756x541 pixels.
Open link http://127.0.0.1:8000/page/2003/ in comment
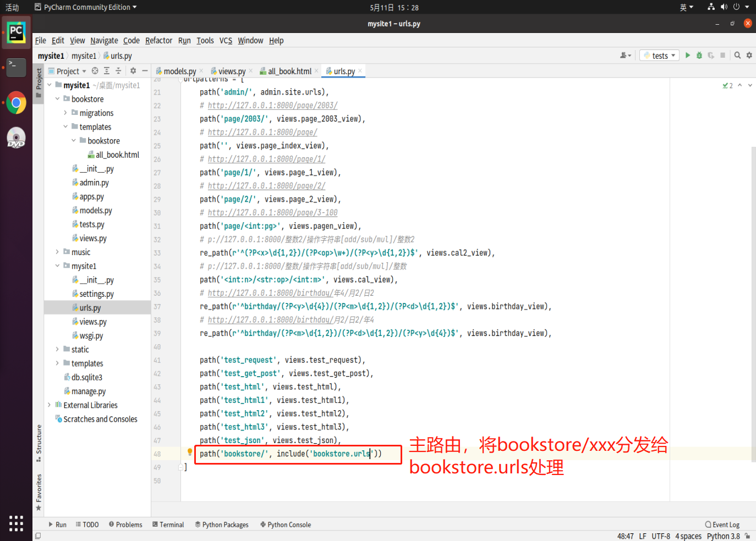pos(272,105)
